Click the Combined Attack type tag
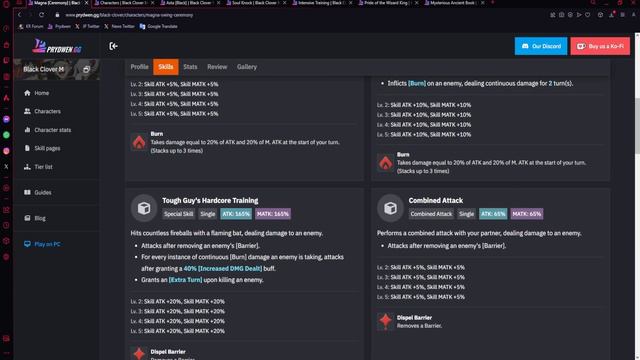Screen dimensions: 640x360 coord(431,214)
